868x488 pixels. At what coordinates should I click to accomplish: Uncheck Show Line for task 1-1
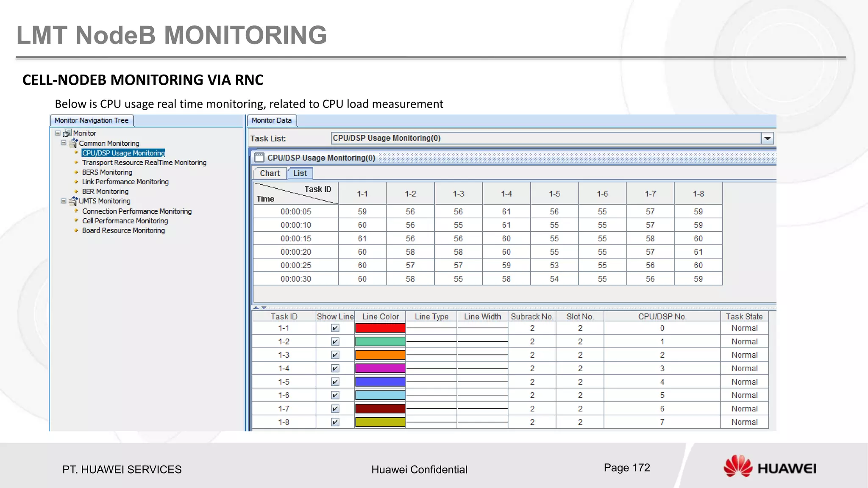(x=335, y=328)
